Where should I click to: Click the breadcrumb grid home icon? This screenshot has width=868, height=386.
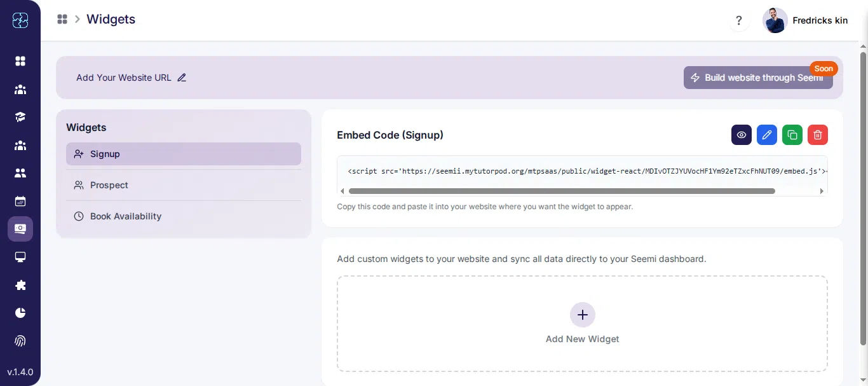(x=62, y=19)
